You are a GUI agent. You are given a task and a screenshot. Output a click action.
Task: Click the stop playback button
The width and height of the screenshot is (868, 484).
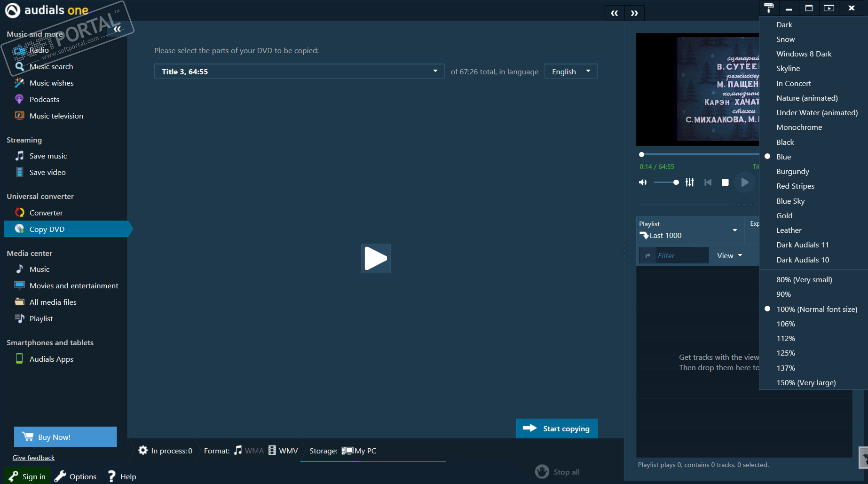pos(725,182)
